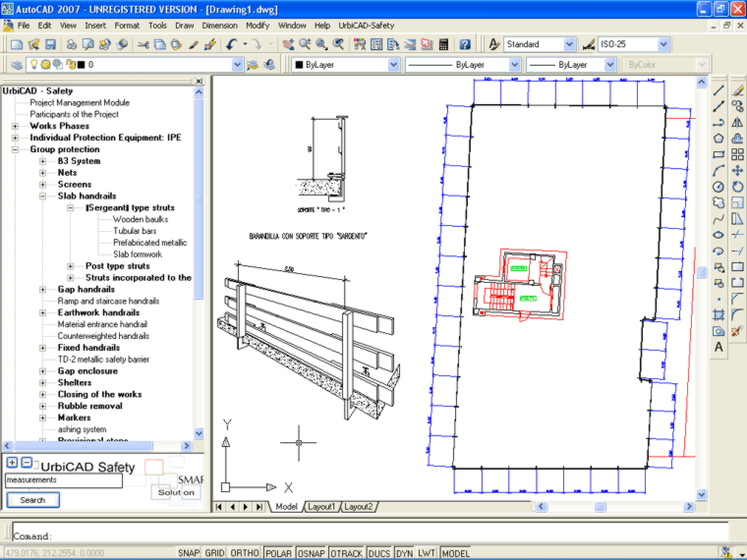The height and width of the screenshot is (560, 747).
Task: Click the Search button
Action: click(32, 500)
